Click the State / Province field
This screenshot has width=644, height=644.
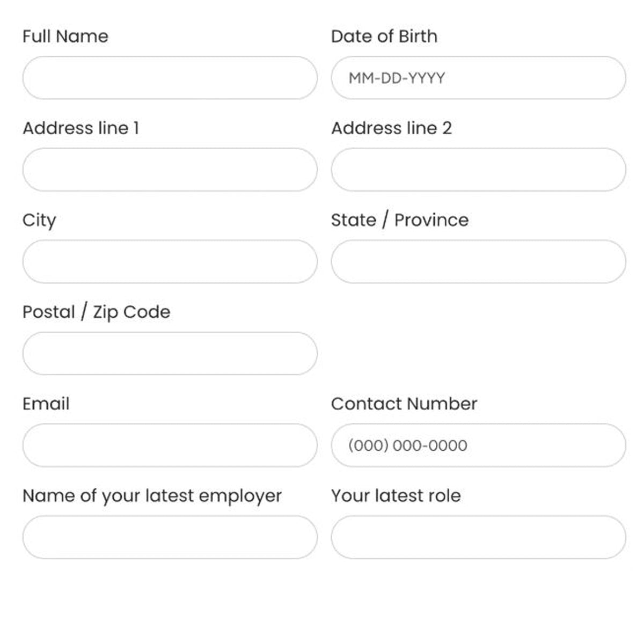click(x=478, y=261)
